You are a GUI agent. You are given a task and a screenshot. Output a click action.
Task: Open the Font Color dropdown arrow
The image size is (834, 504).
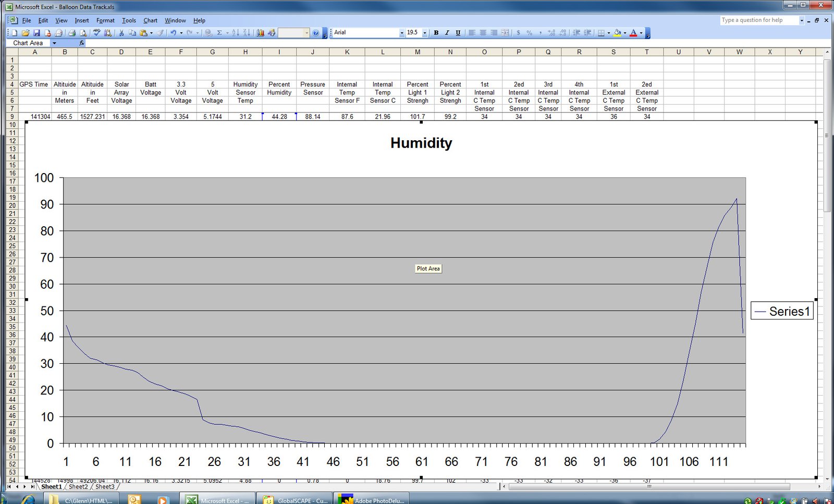641,33
